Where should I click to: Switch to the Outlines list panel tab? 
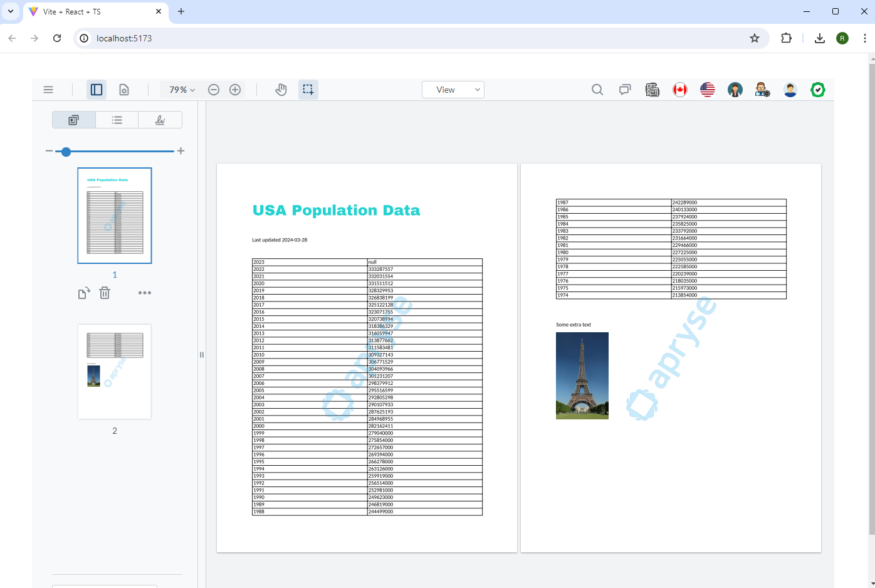coord(117,120)
